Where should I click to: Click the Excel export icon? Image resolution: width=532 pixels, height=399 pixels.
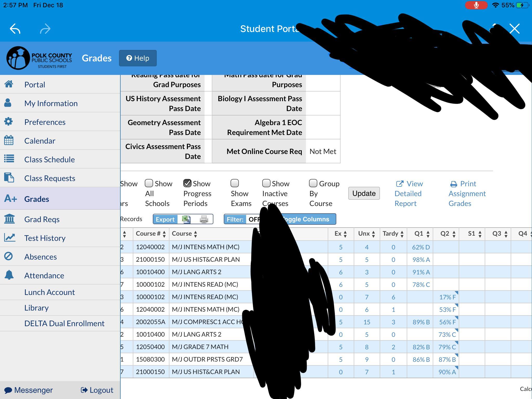click(186, 219)
